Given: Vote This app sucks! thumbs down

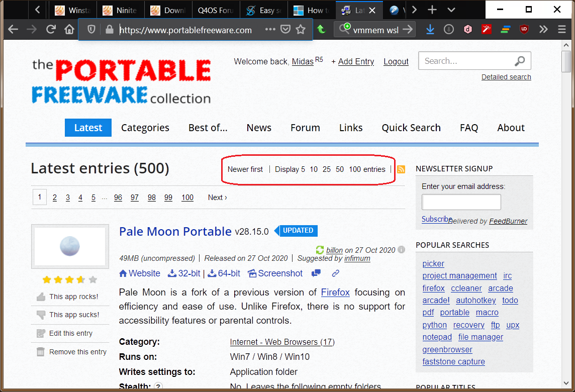Looking at the screenshot, I should click(68, 315).
